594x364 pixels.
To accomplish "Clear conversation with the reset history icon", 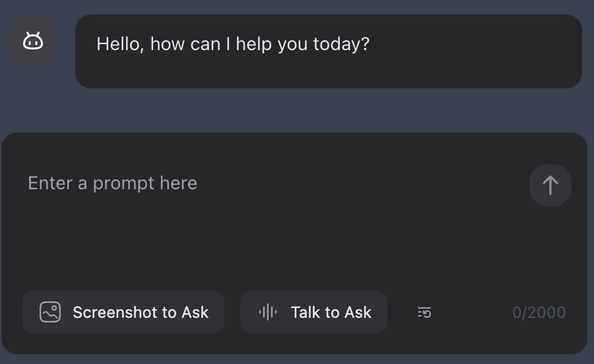I will 424,313.
